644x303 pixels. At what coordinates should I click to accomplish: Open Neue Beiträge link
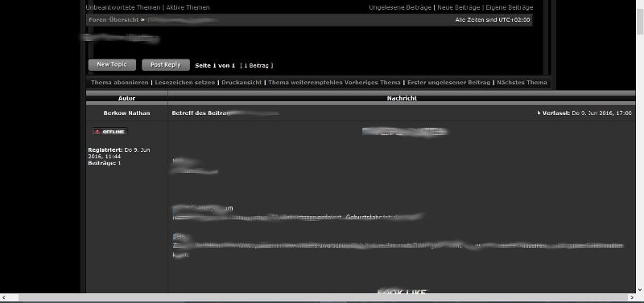458,7
